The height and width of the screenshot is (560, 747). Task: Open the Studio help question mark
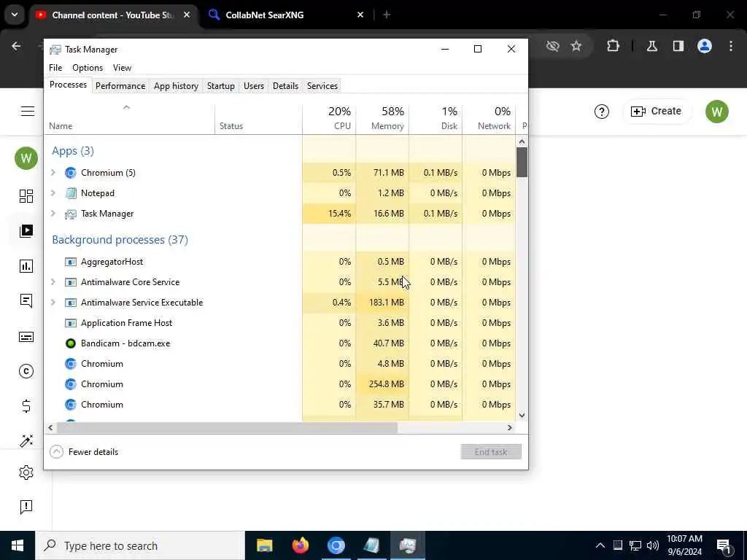602,112
